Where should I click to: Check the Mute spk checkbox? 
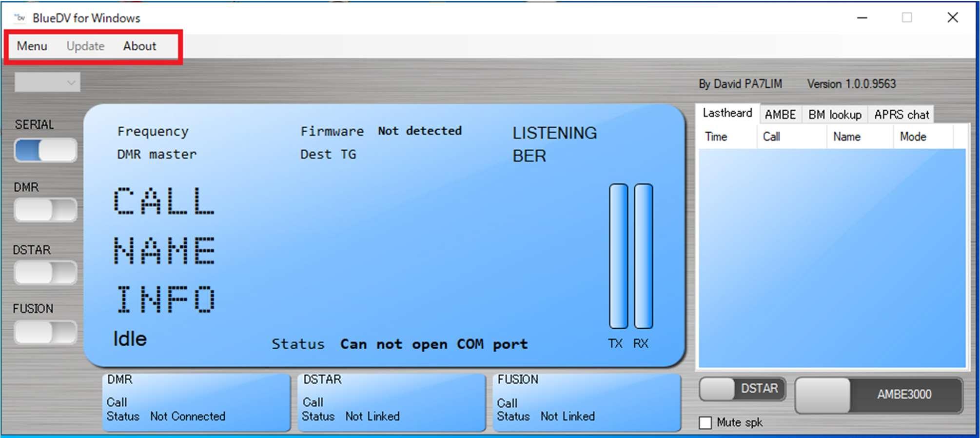click(705, 423)
